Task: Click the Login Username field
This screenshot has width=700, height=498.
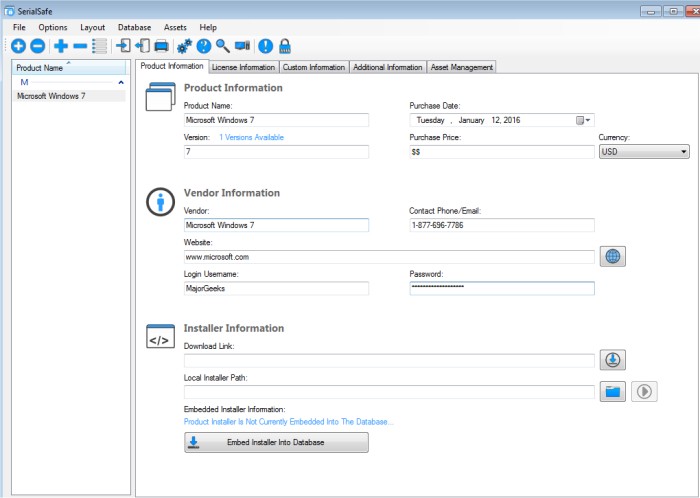Action: point(276,288)
